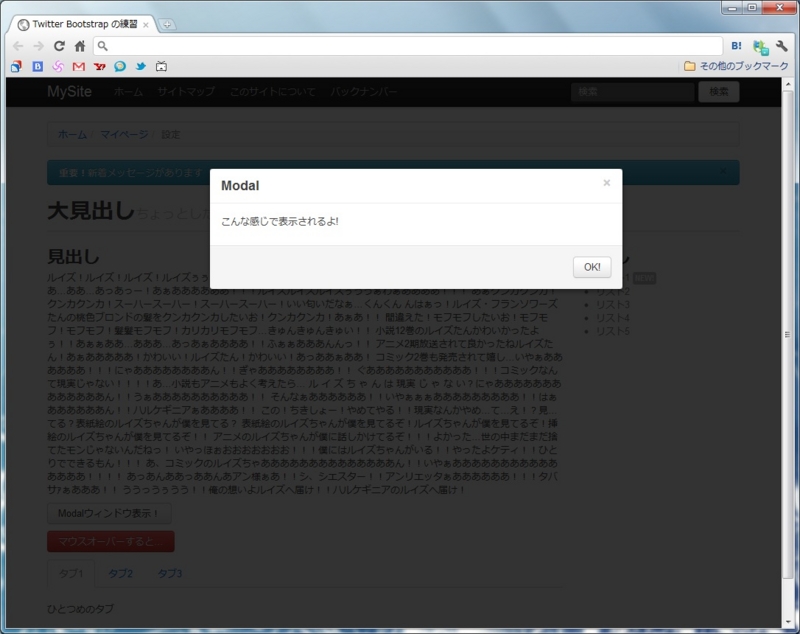Select the Twitter Bootstrap の練習 tab
This screenshot has width=800, height=634.
point(85,24)
